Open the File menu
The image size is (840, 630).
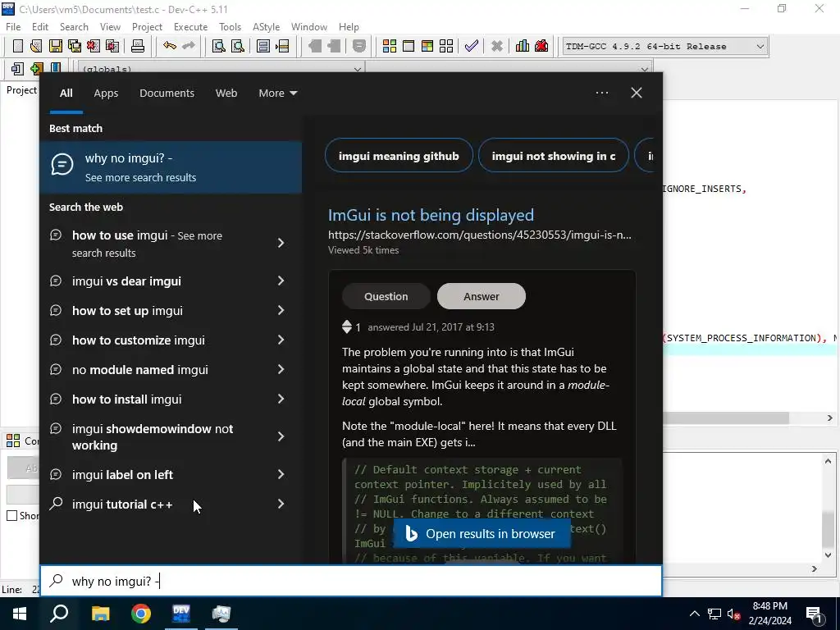13,27
